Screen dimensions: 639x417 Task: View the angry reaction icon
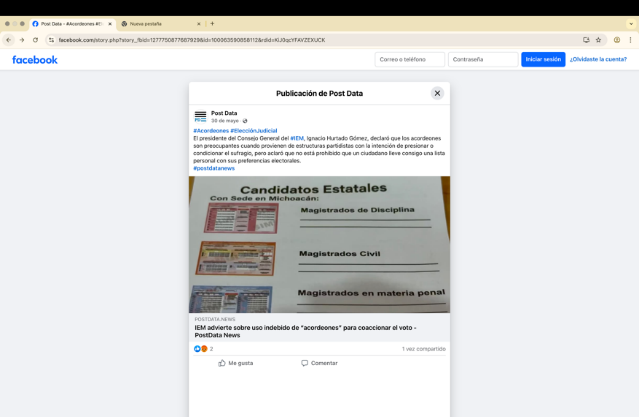pos(204,349)
